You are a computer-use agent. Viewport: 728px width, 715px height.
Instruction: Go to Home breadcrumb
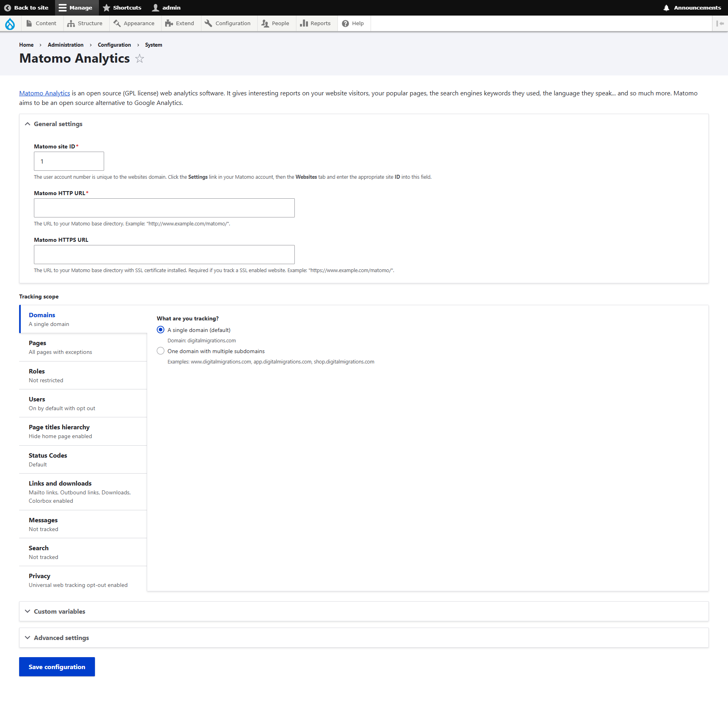[x=26, y=45]
